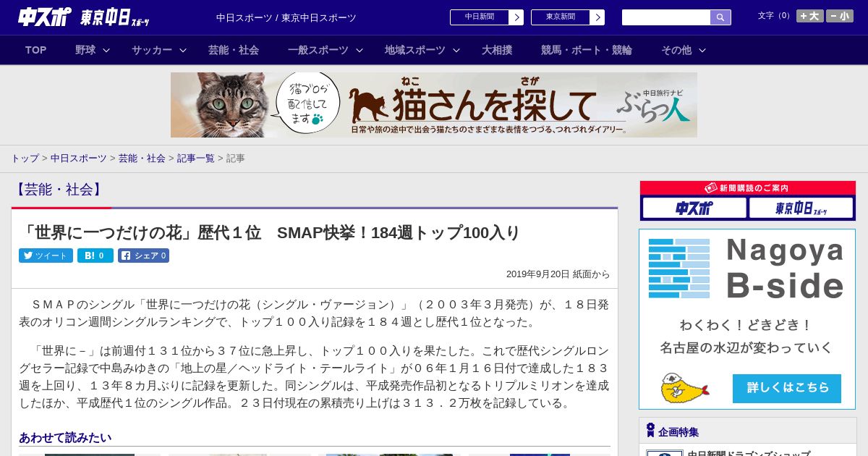Click the 中スポ logo in header

pos(45,17)
